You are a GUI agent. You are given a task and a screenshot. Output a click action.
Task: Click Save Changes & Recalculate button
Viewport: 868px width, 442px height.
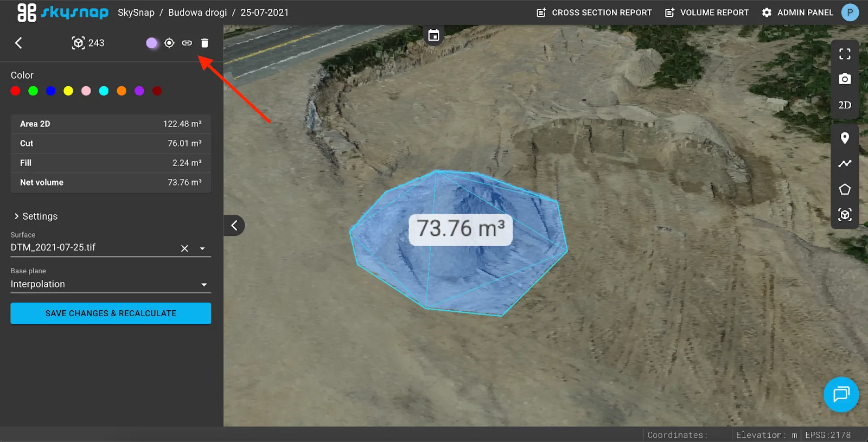(x=111, y=313)
